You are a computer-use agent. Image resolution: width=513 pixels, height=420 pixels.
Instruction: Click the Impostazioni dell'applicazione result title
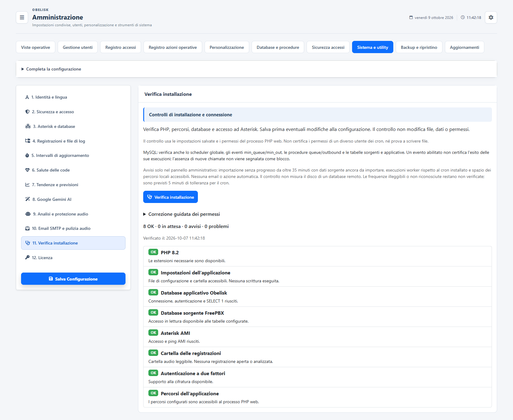(x=195, y=273)
